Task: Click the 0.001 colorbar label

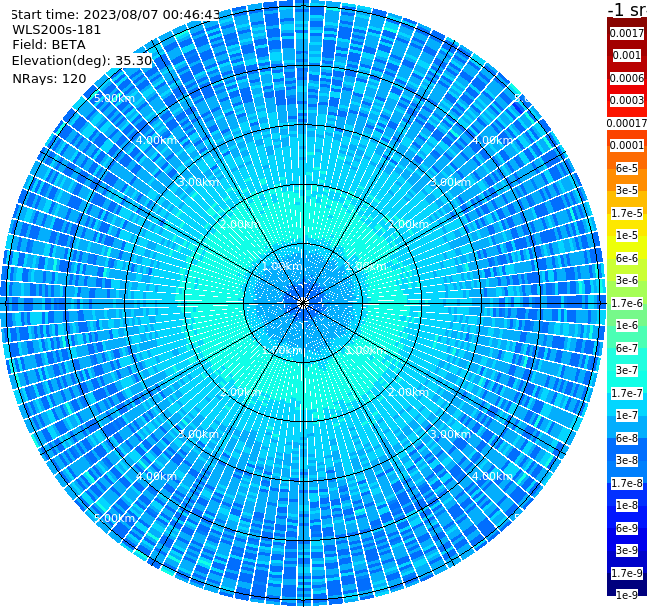Action: tap(627, 55)
